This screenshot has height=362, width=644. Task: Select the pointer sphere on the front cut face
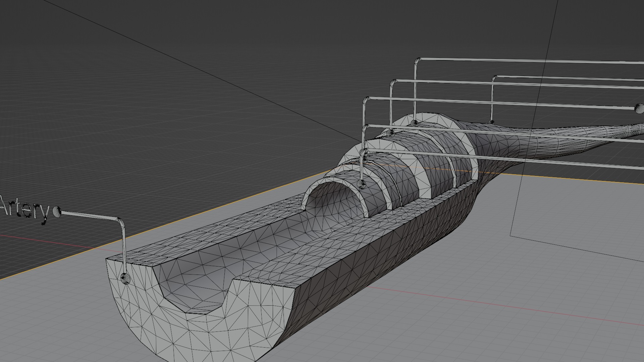[125, 278]
